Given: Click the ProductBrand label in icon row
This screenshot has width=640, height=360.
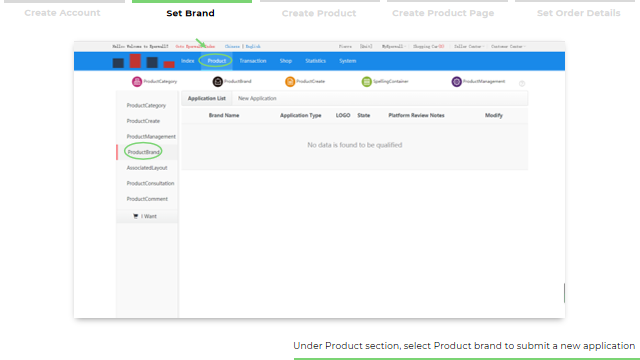Looking at the screenshot, I should (238, 81).
